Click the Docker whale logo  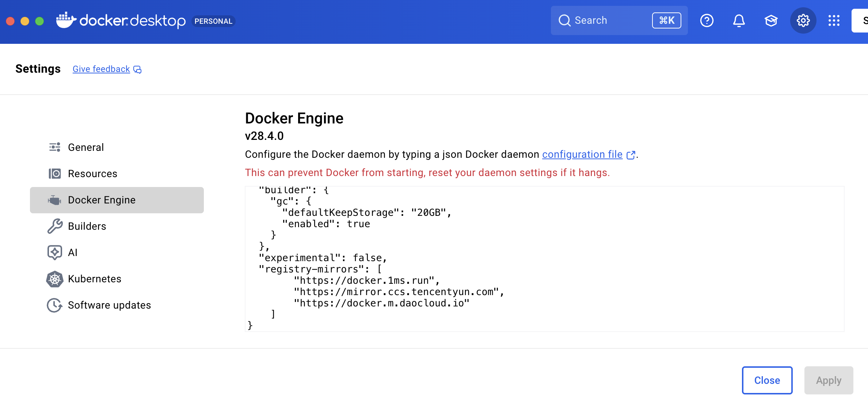(x=65, y=20)
